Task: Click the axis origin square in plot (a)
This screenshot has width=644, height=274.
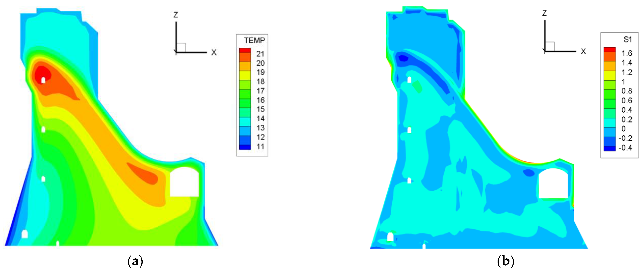Action: (x=181, y=47)
